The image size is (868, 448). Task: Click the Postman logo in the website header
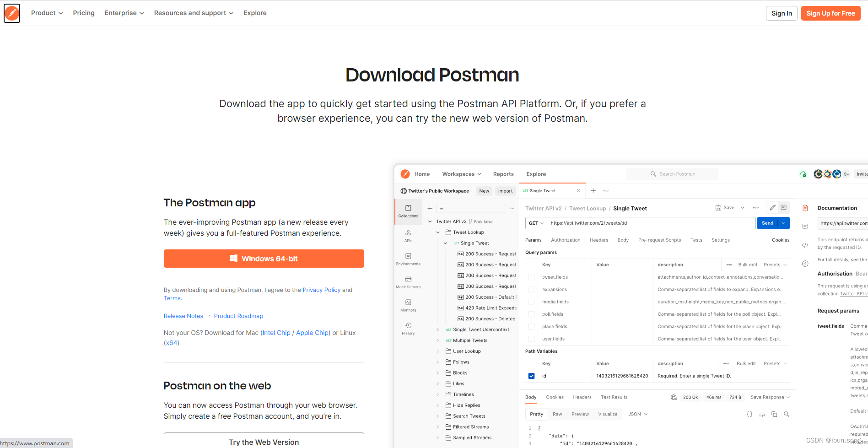(x=12, y=13)
